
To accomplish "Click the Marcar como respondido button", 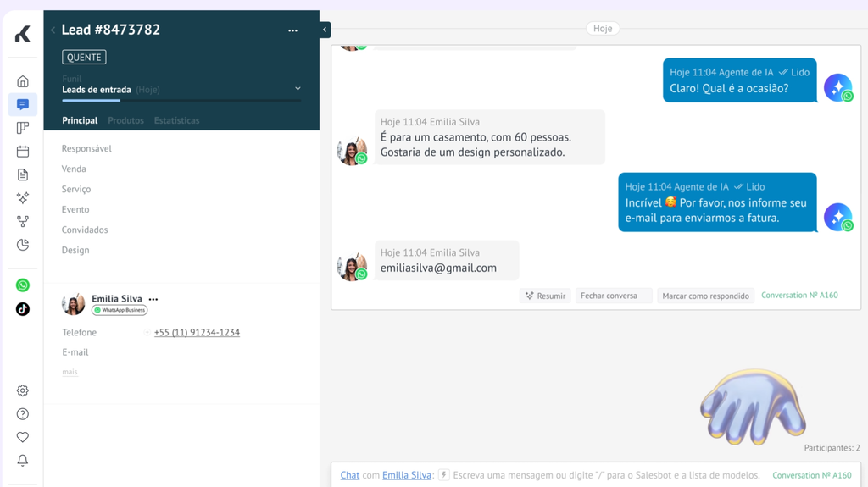I will 705,296.
